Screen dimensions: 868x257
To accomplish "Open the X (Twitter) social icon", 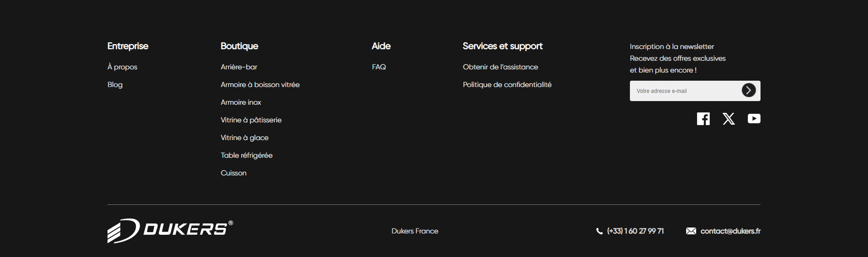I will [729, 119].
